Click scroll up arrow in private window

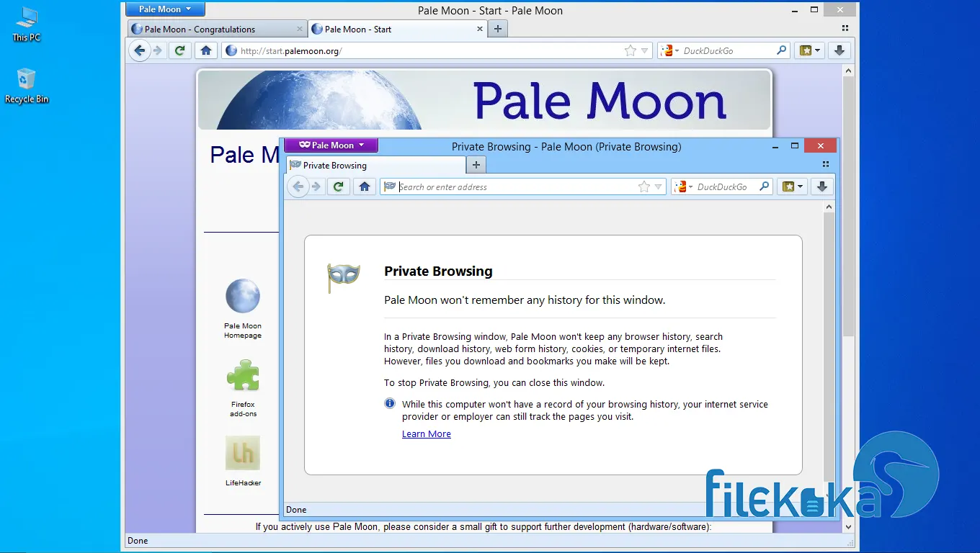click(829, 207)
